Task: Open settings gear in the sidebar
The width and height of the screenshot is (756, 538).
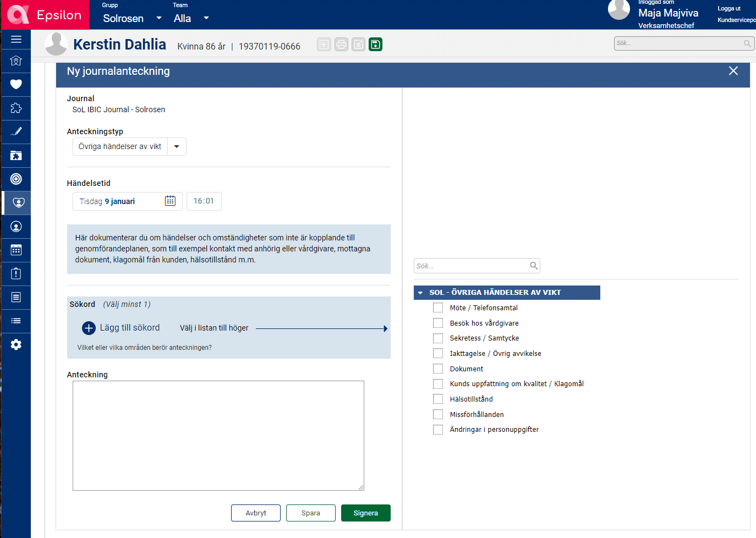Action: coord(16,344)
